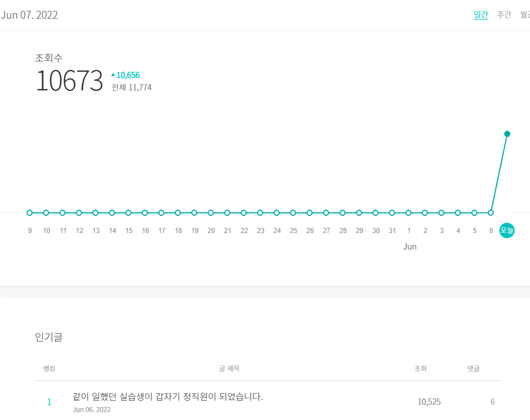This screenshot has width=530, height=420.
Task: Click the comment count 6 for the top post
Action: point(492,401)
